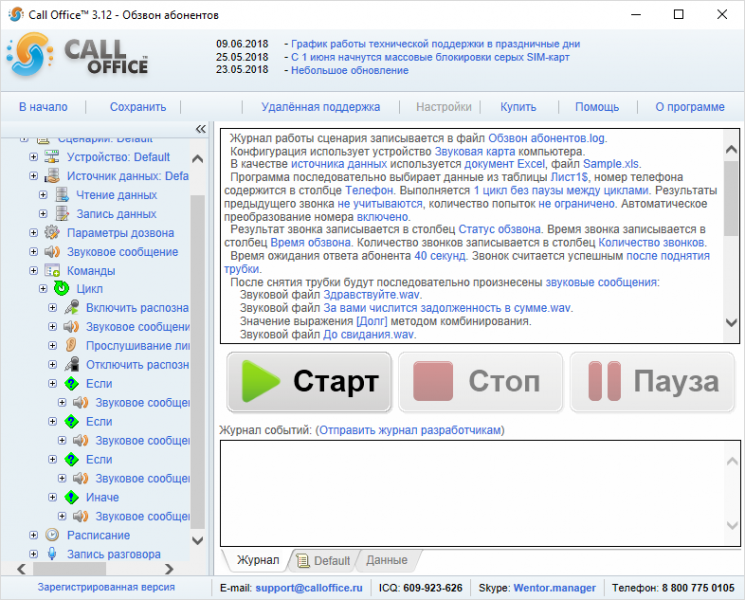This screenshot has height=600, width=745.
Task: Open the Помощь menu
Action: coord(597,107)
